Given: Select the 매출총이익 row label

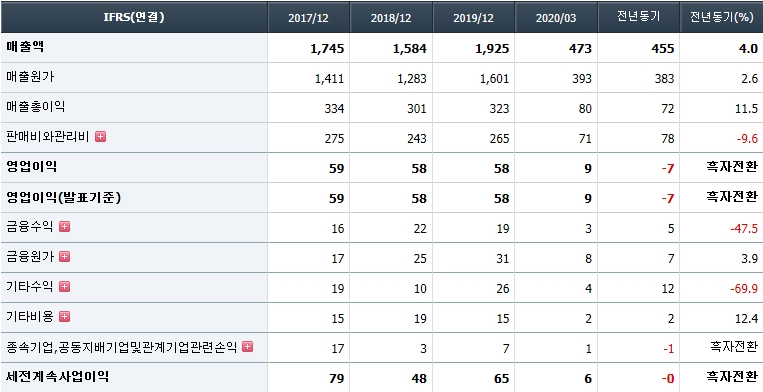Looking at the screenshot, I should point(36,107).
